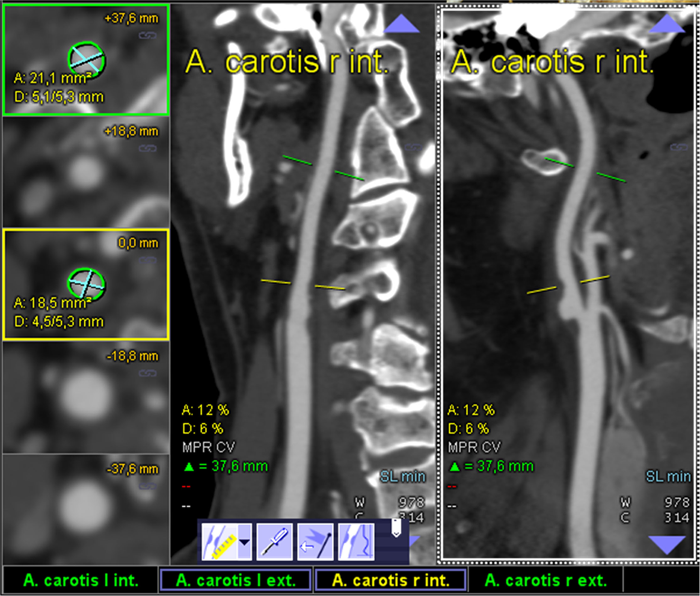
Task: Select the vessel ruler measurement tool
Action: [x=220, y=541]
